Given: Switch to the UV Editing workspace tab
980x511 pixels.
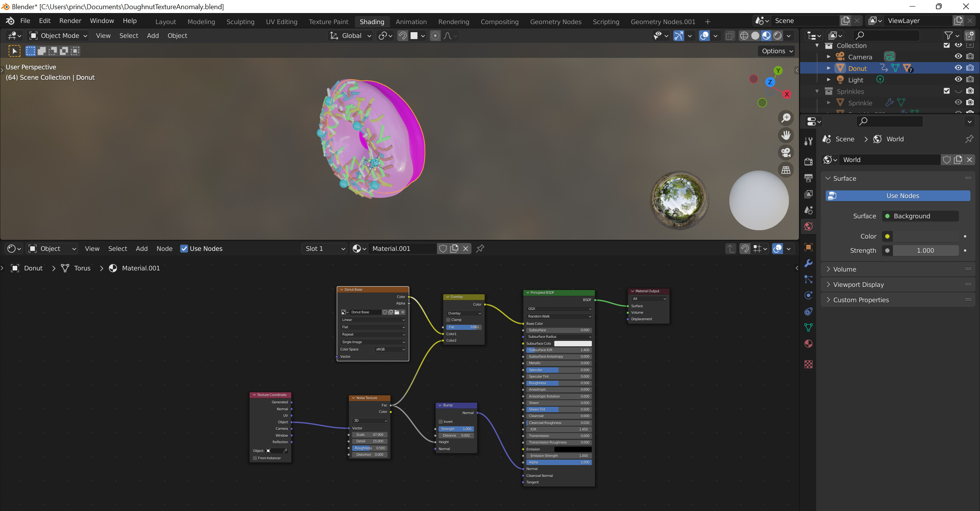Looking at the screenshot, I should tap(282, 22).
